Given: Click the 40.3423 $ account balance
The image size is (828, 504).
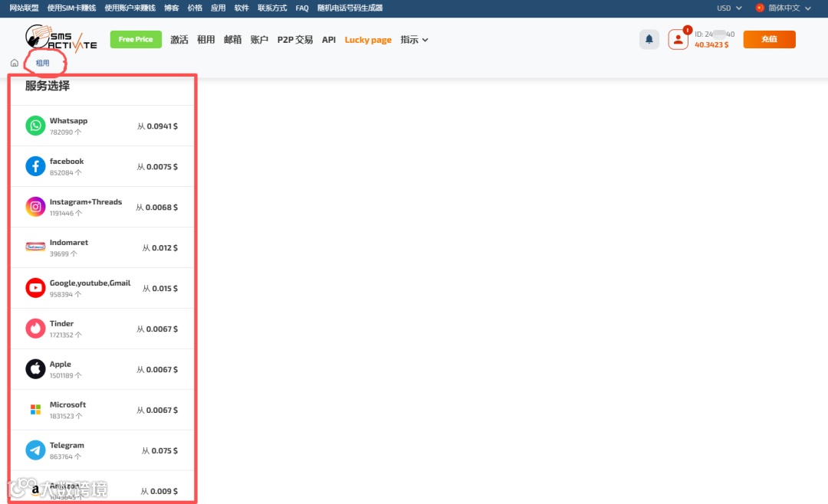Looking at the screenshot, I should click(711, 45).
